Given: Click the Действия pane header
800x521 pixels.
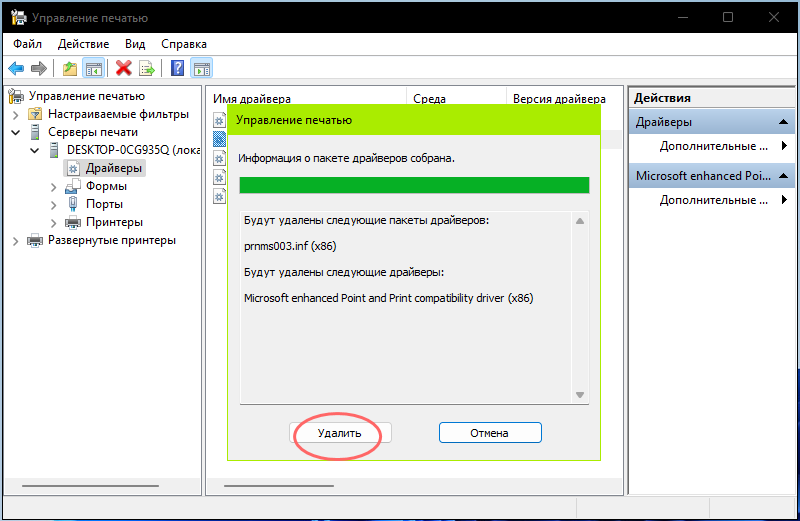Looking at the screenshot, I should tap(712, 98).
